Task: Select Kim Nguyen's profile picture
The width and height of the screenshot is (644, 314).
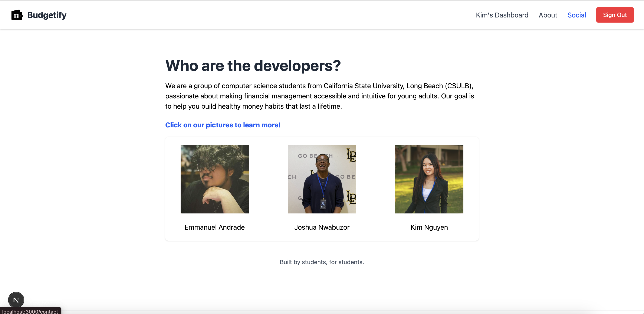Action: click(429, 179)
